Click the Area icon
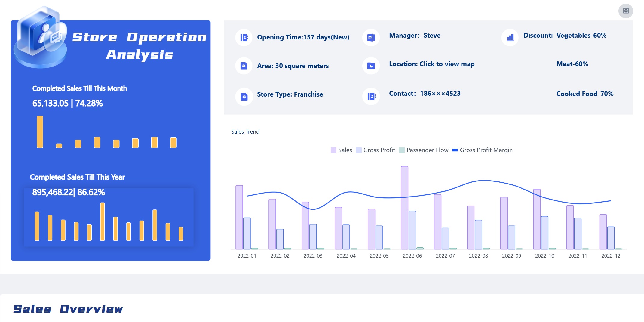This screenshot has width=644, height=322. point(244,66)
